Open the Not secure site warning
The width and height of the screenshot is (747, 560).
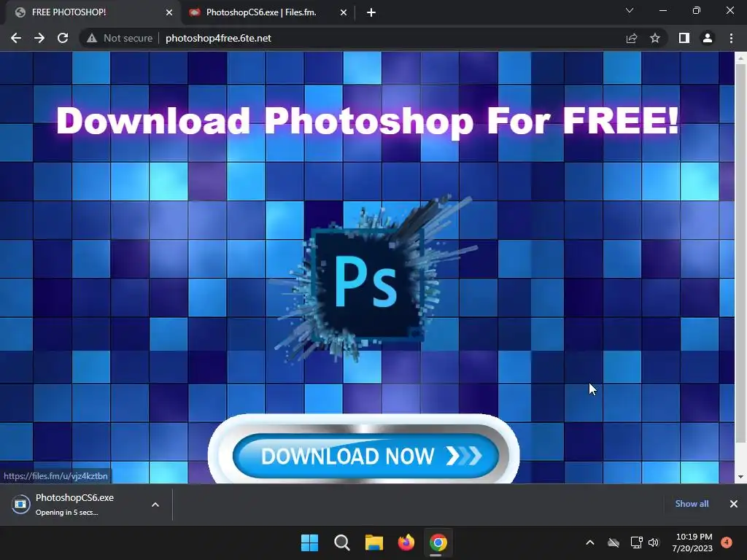(x=120, y=38)
